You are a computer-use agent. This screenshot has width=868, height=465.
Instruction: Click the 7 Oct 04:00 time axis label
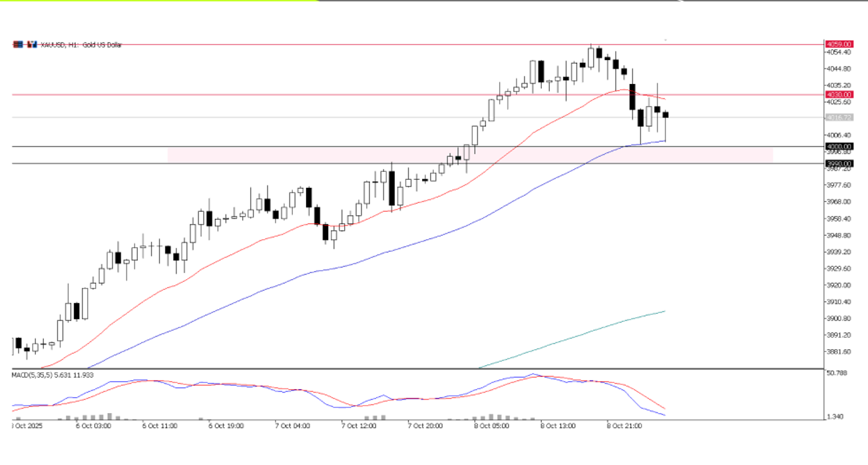click(293, 424)
